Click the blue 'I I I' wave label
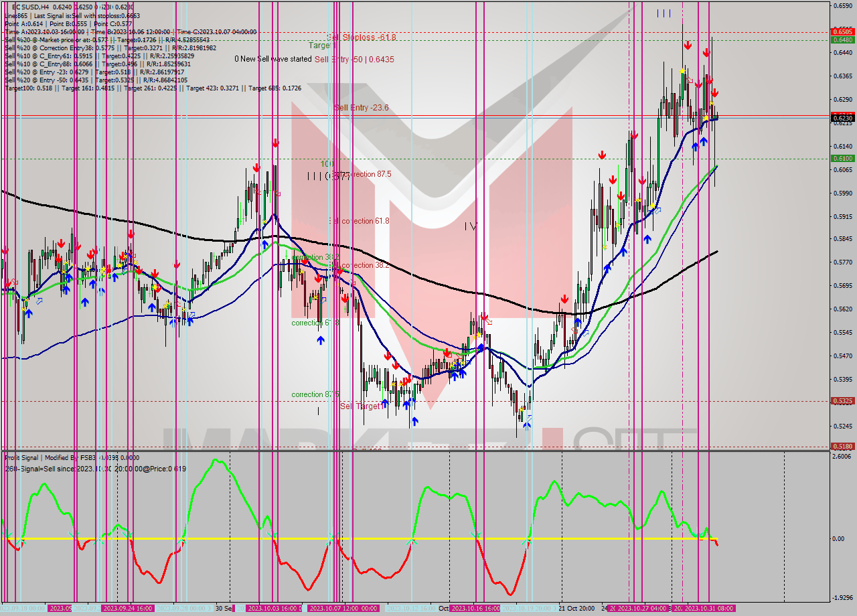The image size is (857, 616). 664,13
